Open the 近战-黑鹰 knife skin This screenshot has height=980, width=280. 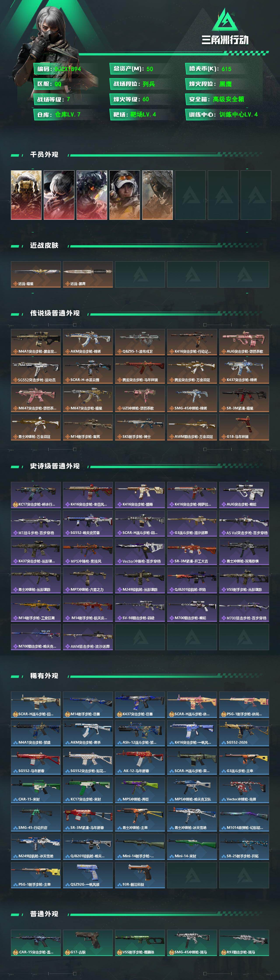click(x=88, y=274)
